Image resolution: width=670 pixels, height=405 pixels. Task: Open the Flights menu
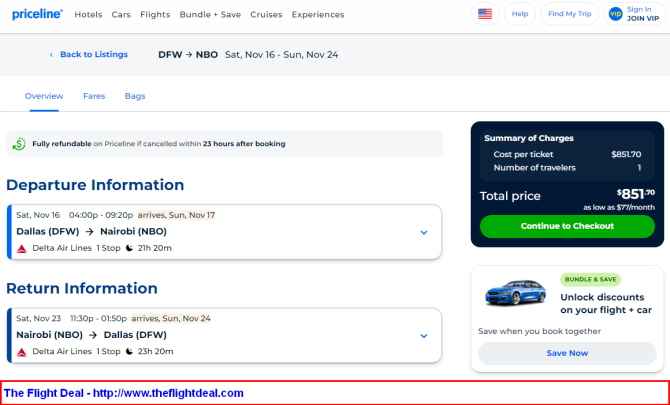155,15
